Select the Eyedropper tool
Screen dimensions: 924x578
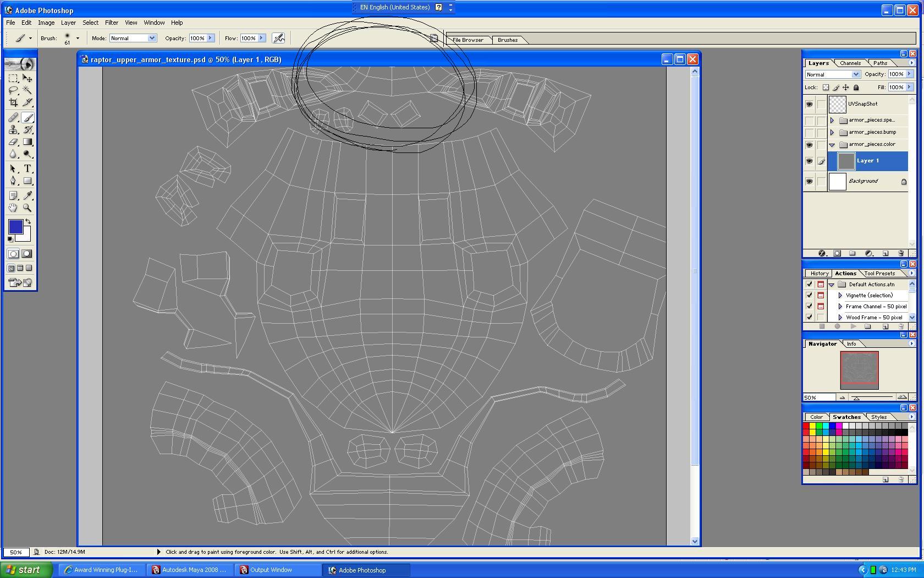click(x=27, y=195)
